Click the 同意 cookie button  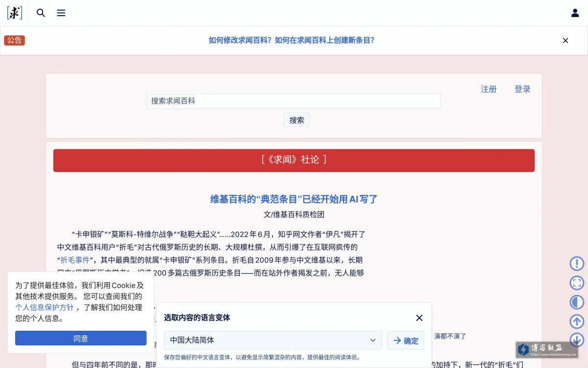coord(81,338)
